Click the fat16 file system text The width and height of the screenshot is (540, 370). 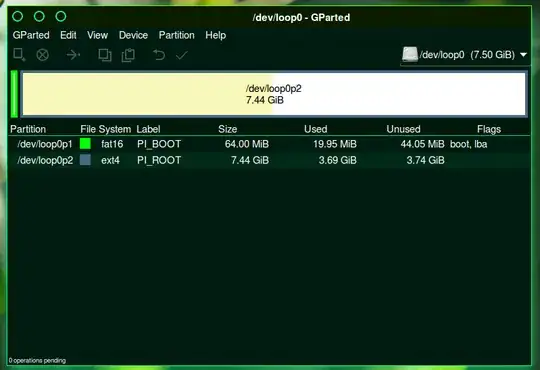tap(112, 144)
